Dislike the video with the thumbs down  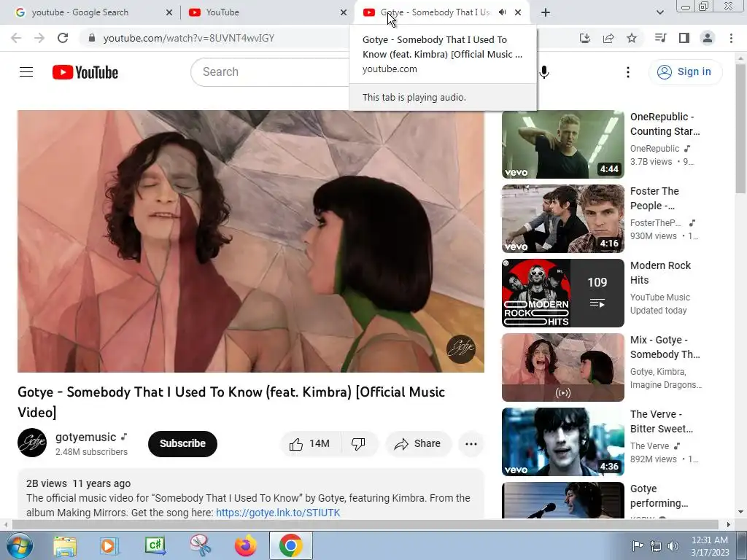click(358, 444)
